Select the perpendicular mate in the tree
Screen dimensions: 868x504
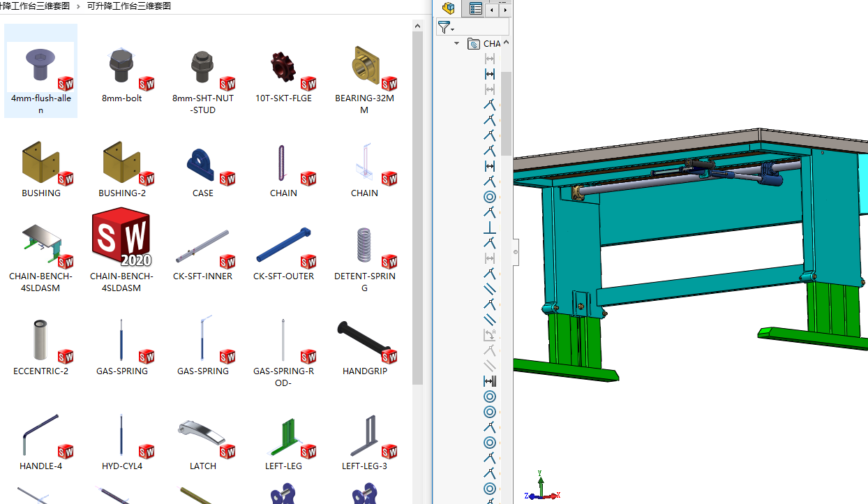[x=490, y=228]
